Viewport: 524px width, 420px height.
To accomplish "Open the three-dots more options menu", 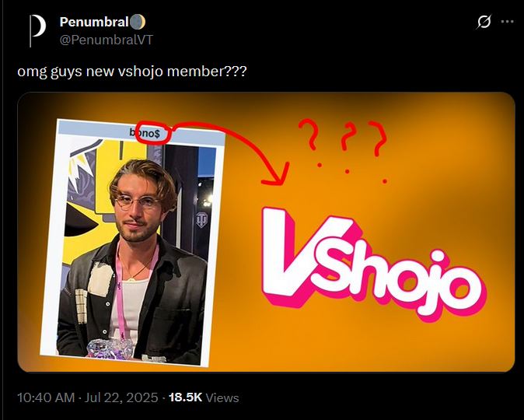I will [x=508, y=22].
